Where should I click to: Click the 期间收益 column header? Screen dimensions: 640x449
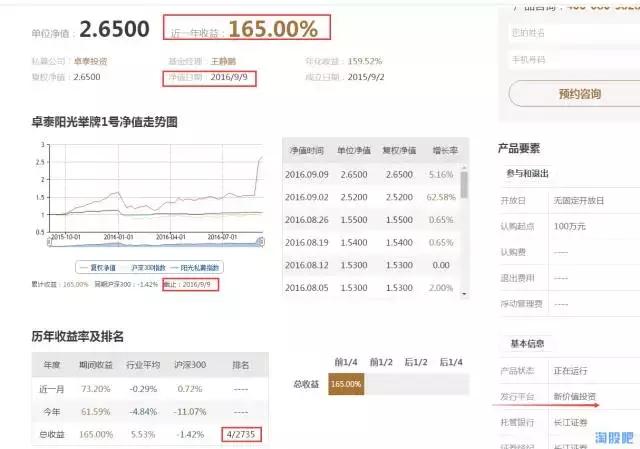click(x=96, y=365)
